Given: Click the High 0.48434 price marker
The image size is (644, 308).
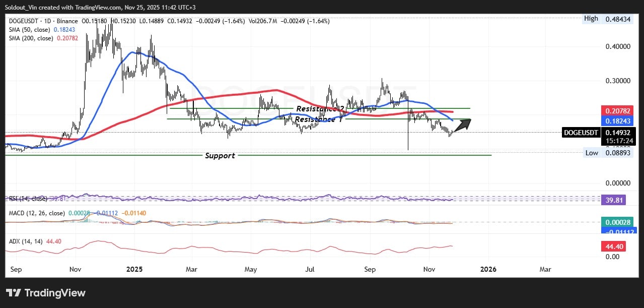Looking at the screenshot, I should point(612,19).
